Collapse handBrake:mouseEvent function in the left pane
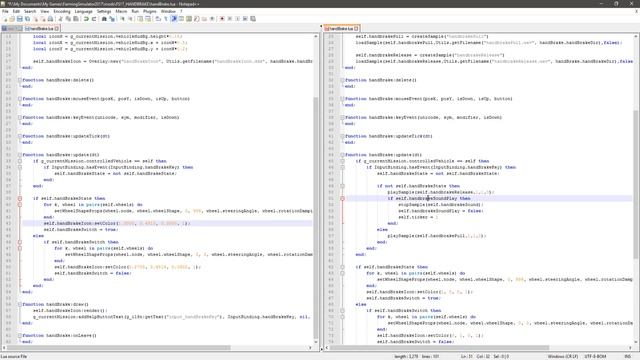 [x=20, y=99]
